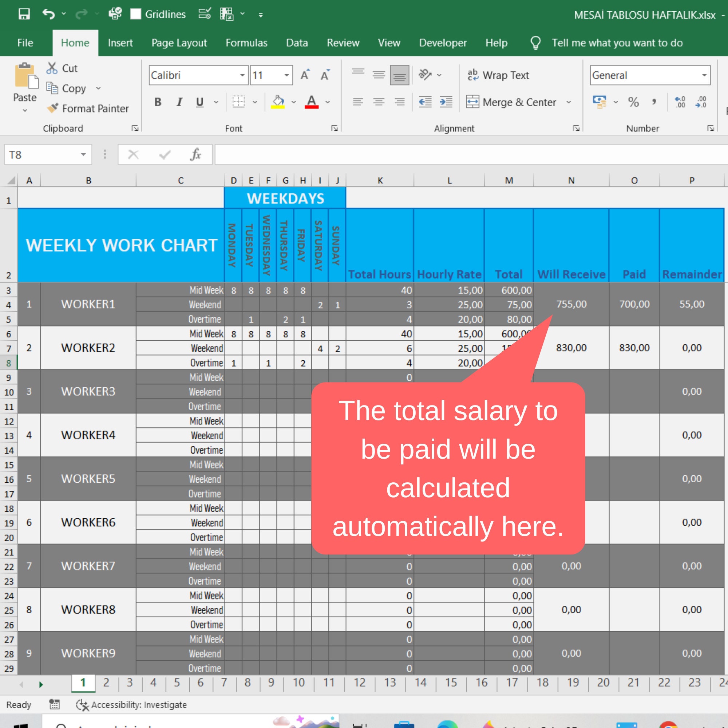Apply Comma Style to the selection

[654, 102]
